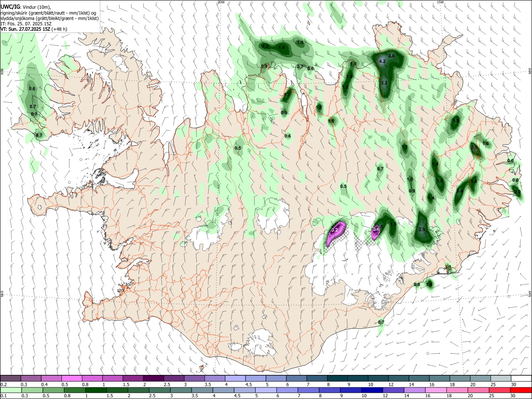Click the 1.9 precipitation value in the east

tap(440, 181)
